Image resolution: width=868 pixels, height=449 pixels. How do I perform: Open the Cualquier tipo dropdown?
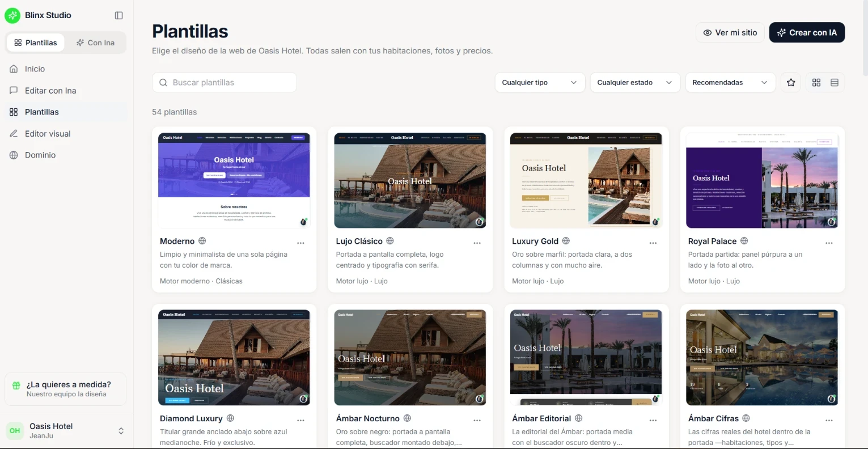tap(540, 82)
